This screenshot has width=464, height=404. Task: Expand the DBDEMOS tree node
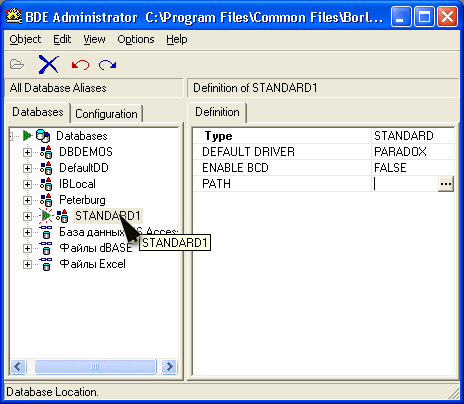click(27, 152)
